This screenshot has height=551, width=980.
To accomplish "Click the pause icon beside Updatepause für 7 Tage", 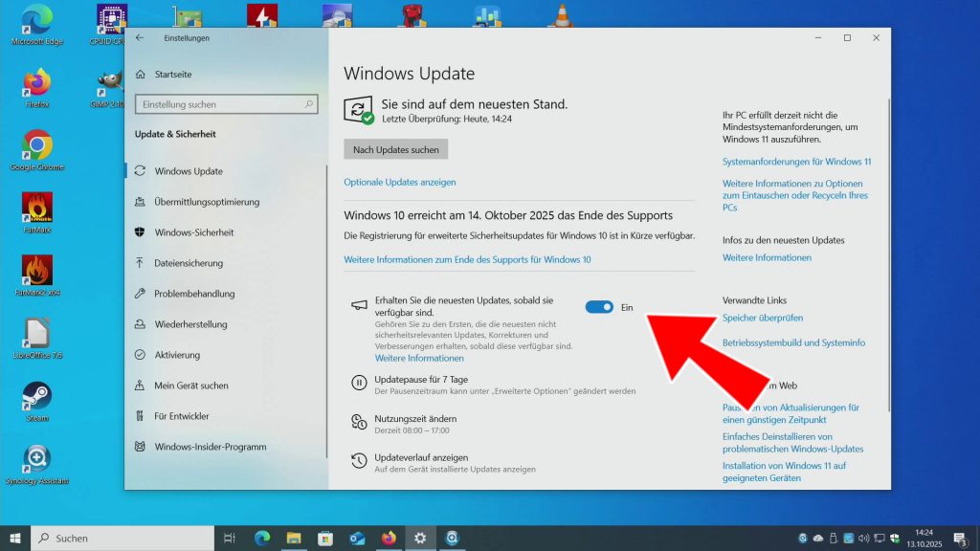I will tap(359, 384).
